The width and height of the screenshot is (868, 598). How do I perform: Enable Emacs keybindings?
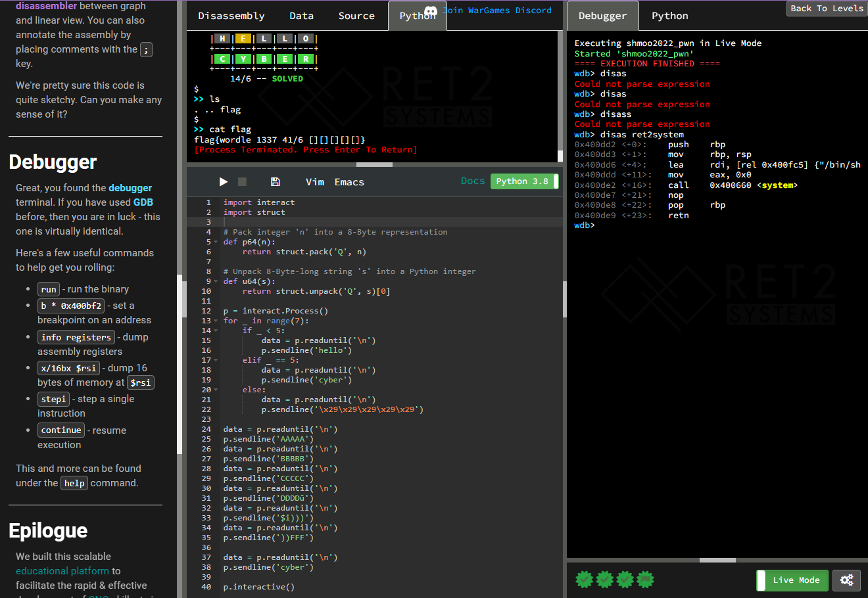coord(349,182)
